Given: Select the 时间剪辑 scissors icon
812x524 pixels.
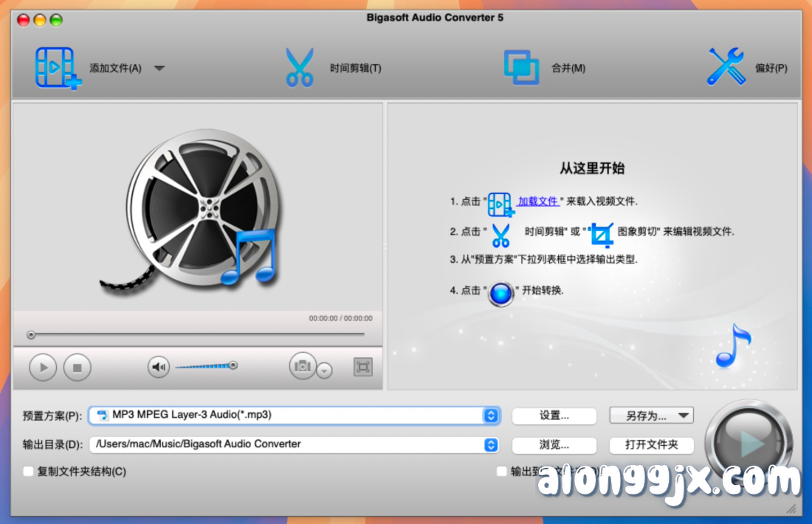Looking at the screenshot, I should (x=300, y=66).
